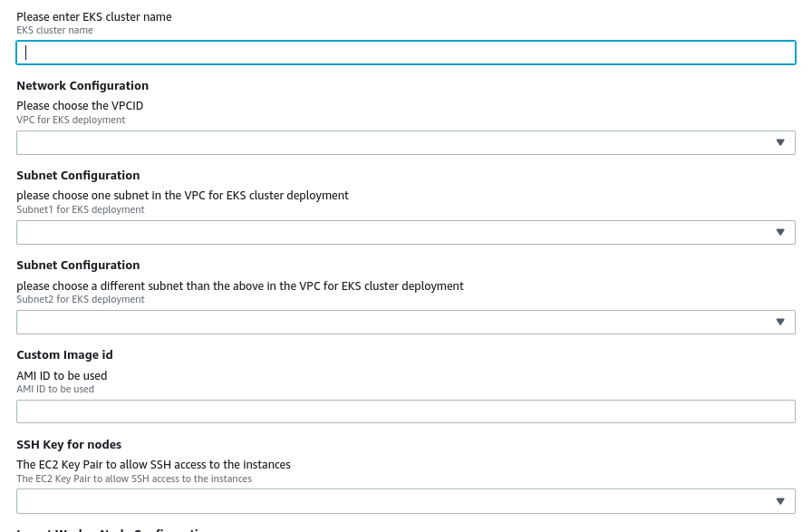Click the 'SSH Key for nodes' heading
The image size is (812, 532).
pyautogui.click(x=69, y=445)
